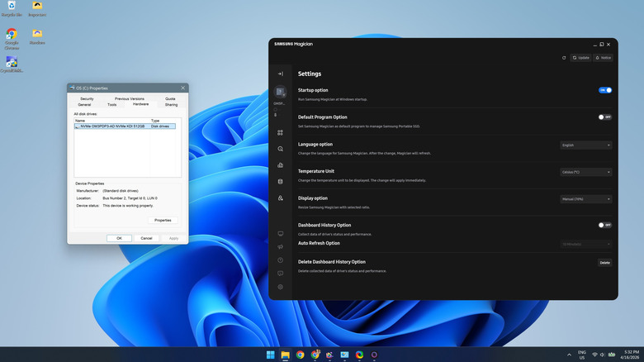The width and height of the screenshot is (644, 362).
Task: Open the Google Chrome desktop shortcut
Action: 12,39
